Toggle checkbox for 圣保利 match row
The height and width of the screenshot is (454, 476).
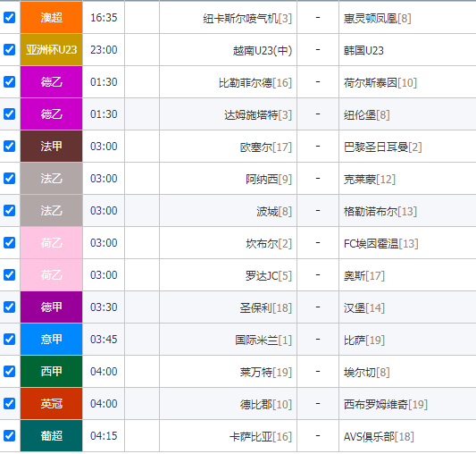pyautogui.click(x=10, y=307)
